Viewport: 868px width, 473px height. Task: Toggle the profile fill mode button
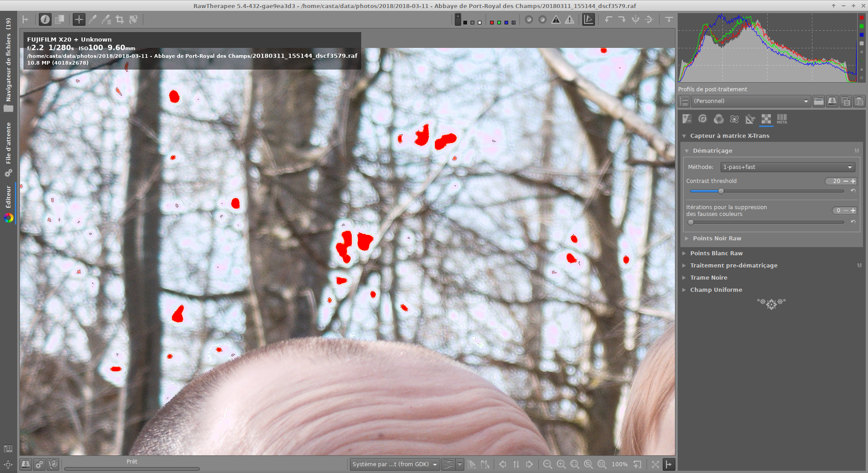tap(684, 101)
